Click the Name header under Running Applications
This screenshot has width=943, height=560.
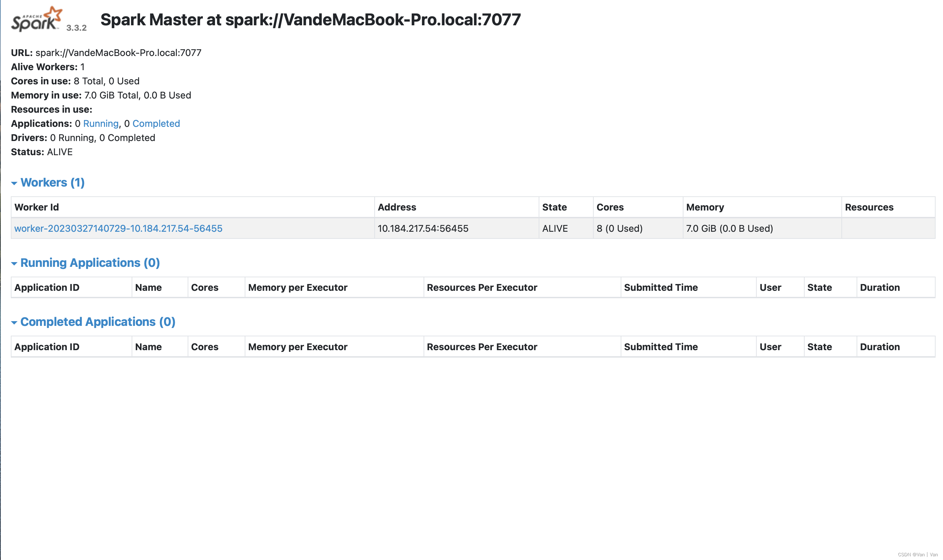(149, 287)
